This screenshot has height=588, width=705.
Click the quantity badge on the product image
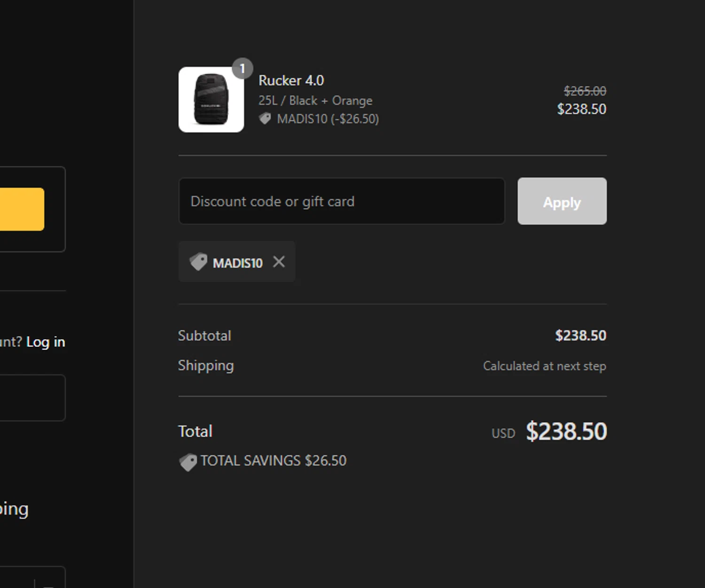pos(242,69)
